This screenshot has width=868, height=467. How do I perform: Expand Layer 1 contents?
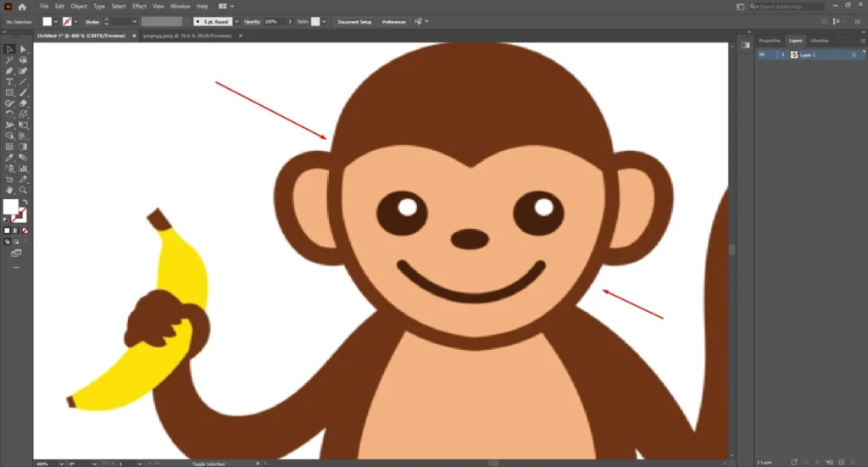click(782, 55)
